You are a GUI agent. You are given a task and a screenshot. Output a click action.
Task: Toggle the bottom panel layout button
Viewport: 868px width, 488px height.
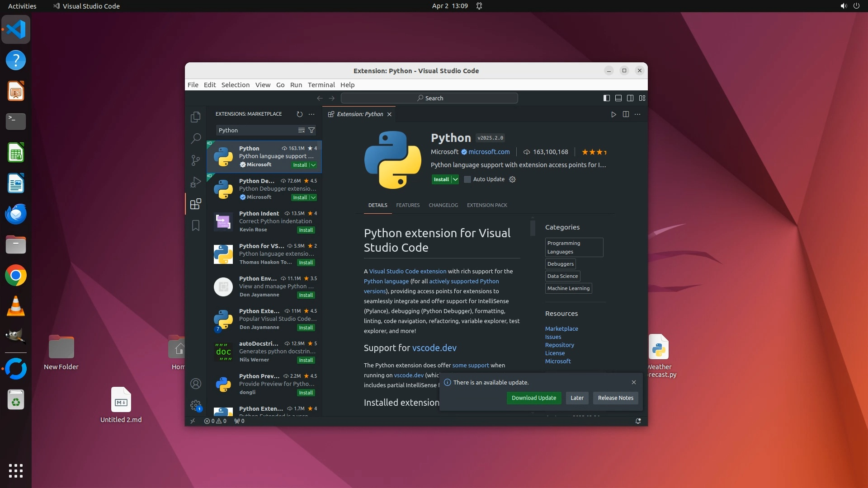click(x=618, y=98)
